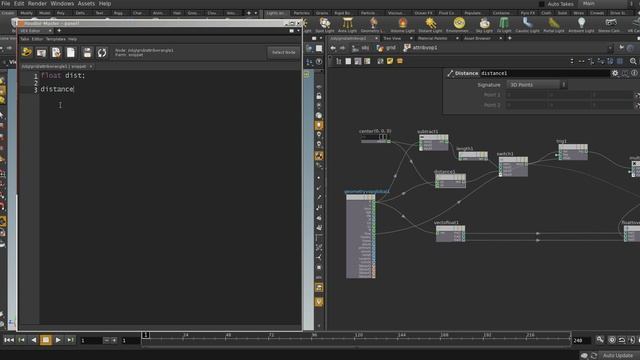Open the Render menu

pyautogui.click(x=37, y=4)
